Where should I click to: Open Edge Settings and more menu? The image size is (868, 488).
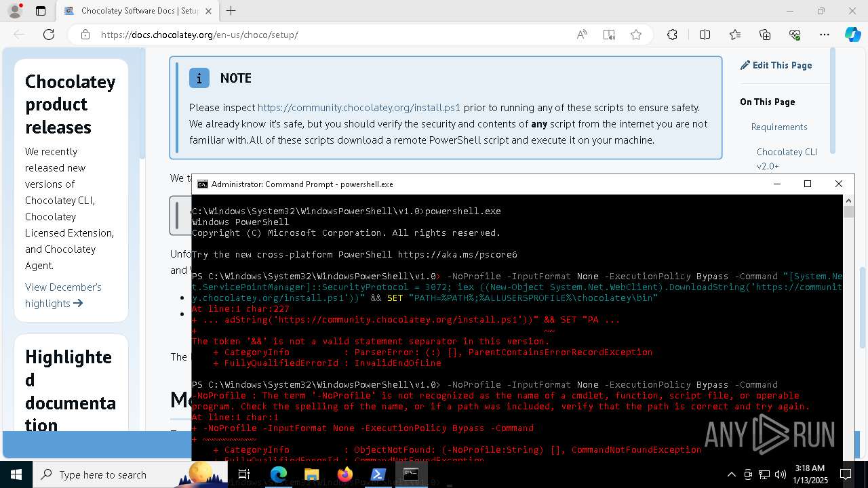tap(825, 35)
